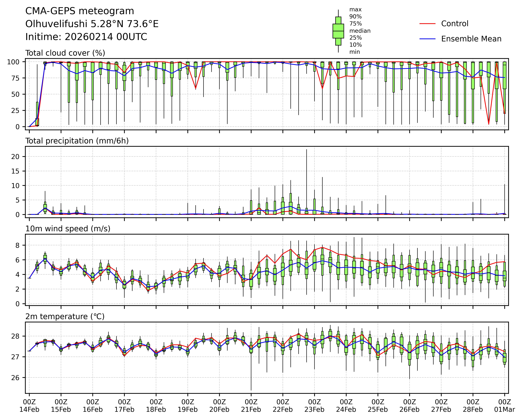Viewport: 522px width, 420px height.
Task: Click the 00Z 21Feb axis label
Action: 251,406
